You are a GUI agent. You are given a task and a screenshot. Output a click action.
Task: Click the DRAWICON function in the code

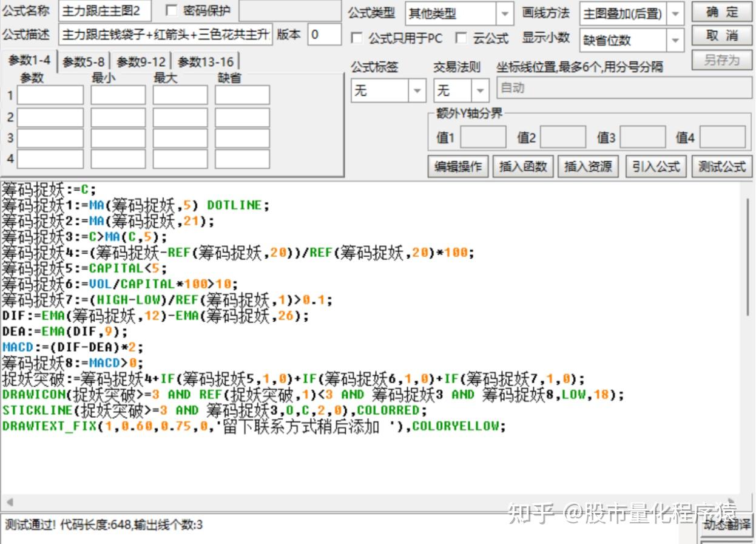(x=32, y=395)
